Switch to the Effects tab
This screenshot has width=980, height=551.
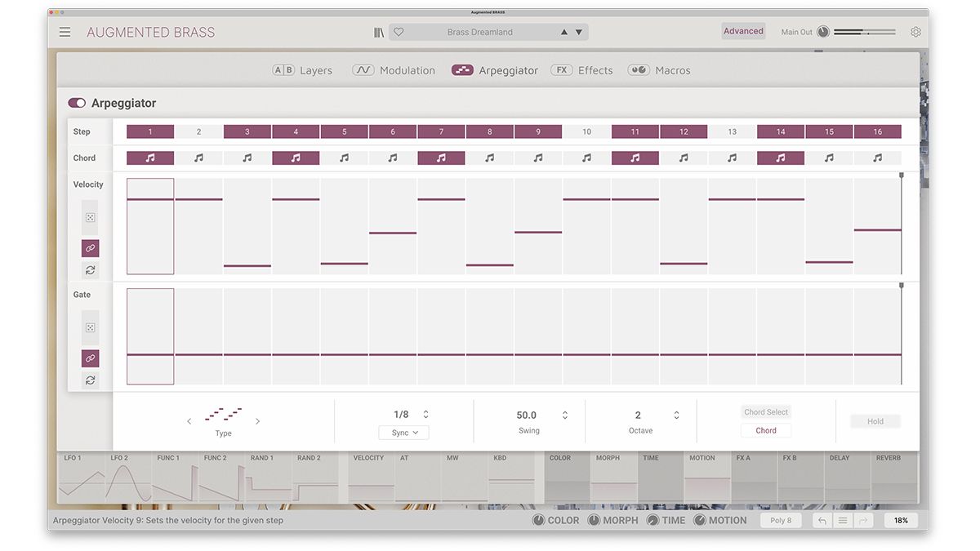581,70
